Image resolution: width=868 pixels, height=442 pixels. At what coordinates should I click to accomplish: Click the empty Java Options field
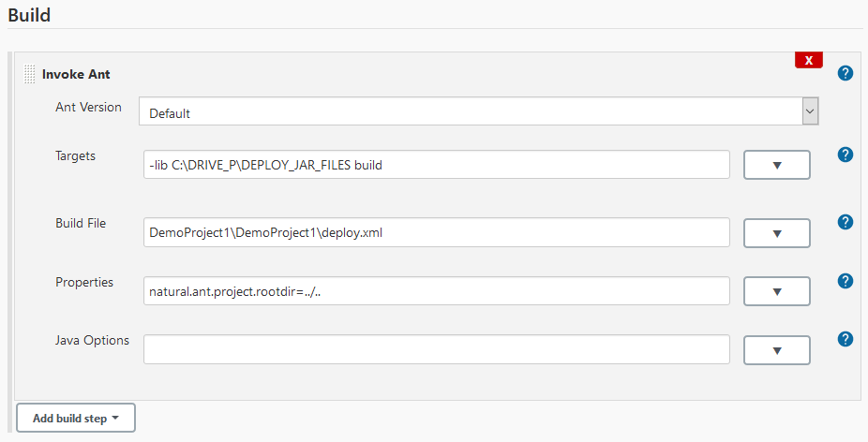tap(436, 349)
